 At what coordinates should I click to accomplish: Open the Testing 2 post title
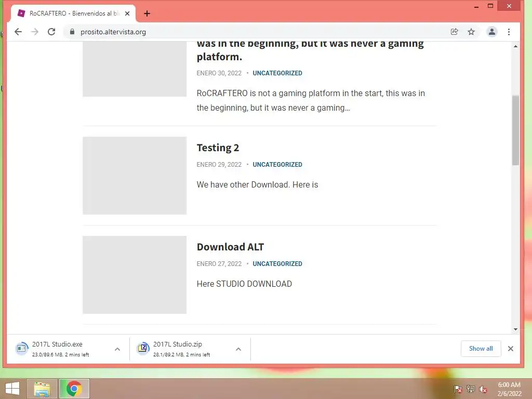coord(218,148)
